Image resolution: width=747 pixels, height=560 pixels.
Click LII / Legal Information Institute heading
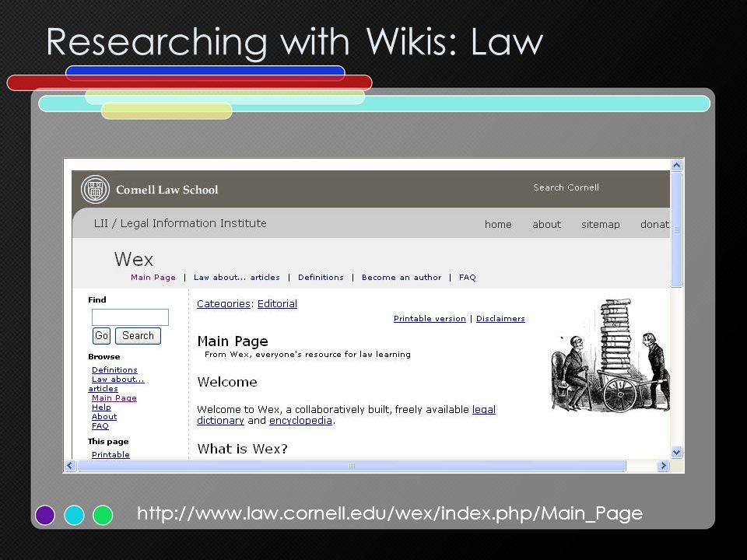click(x=180, y=223)
